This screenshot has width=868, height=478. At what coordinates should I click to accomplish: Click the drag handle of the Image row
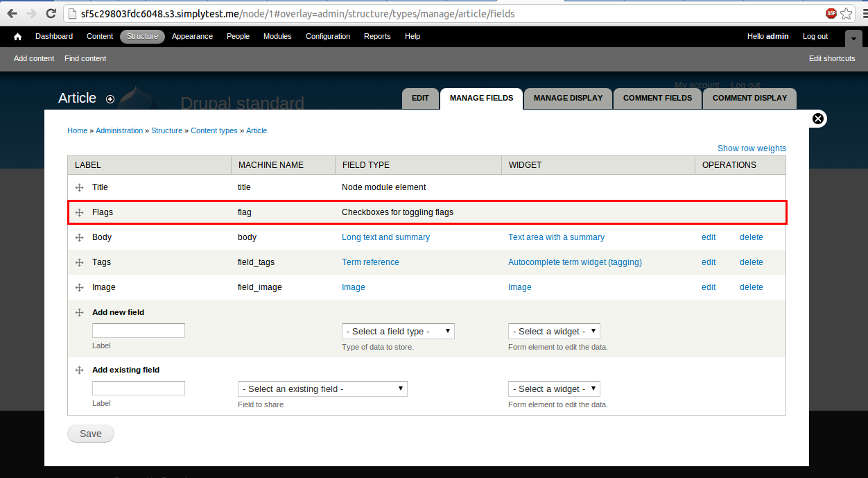(79, 287)
